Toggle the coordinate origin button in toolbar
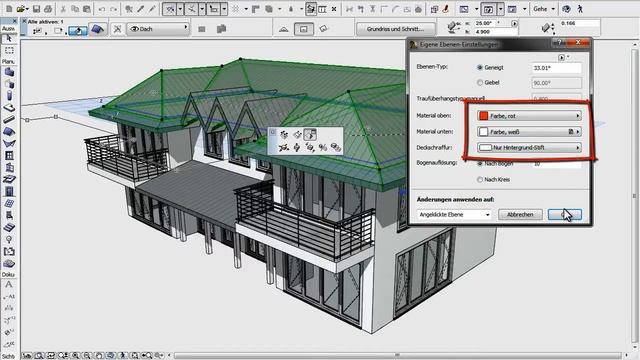This screenshot has width=640, height=360. click(x=213, y=9)
